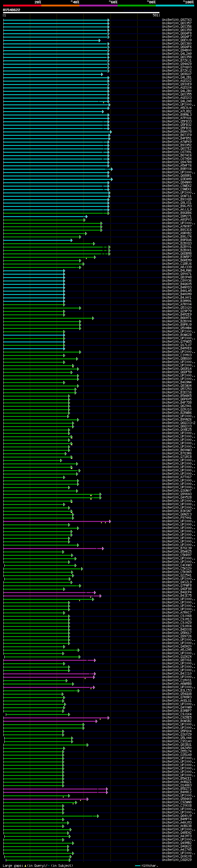The image size is (197, 868).
Task: Select hit UniRef100_Q6EVJ9
Action: [177, 40]
